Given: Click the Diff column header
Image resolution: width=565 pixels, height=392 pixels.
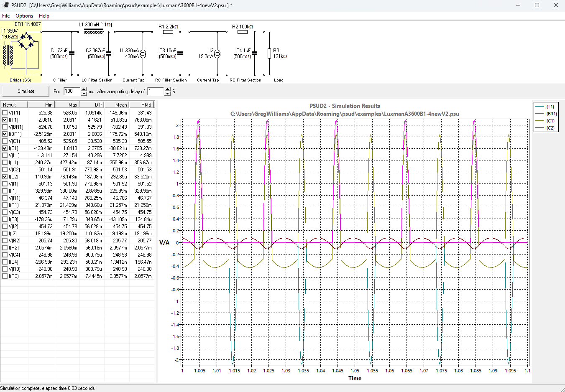Looking at the screenshot, I should (x=92, y=105).
